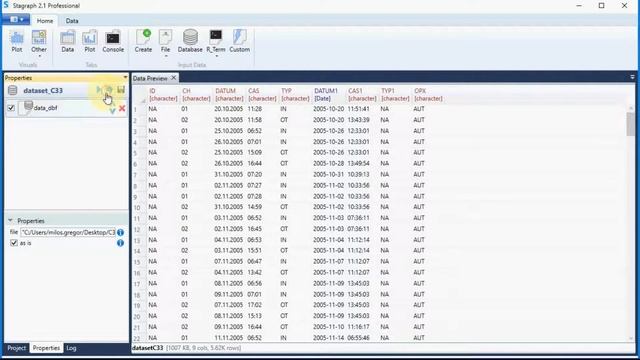Image resolution: width=640 pixels, height=360 pixels.
Task: Click the down arrow icon on data_dbf row
Action: pos(112,110)
